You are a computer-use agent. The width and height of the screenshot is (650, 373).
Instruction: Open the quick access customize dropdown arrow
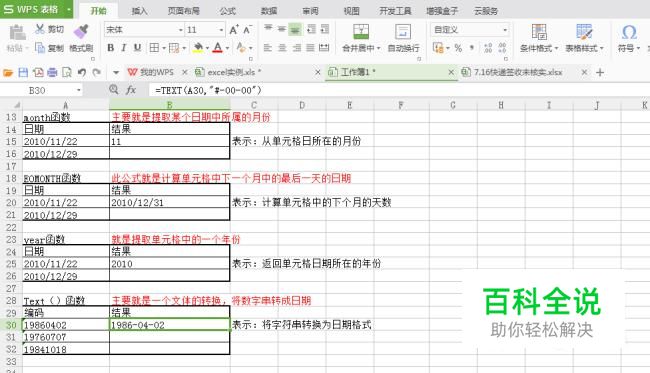116,73
